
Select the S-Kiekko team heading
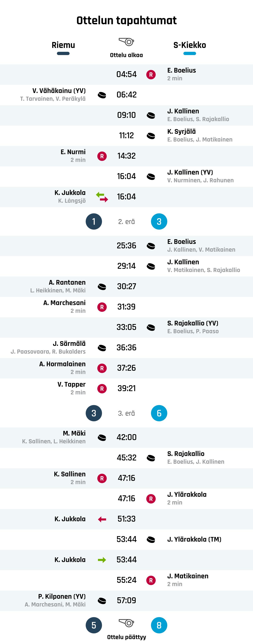coord(190,45)
